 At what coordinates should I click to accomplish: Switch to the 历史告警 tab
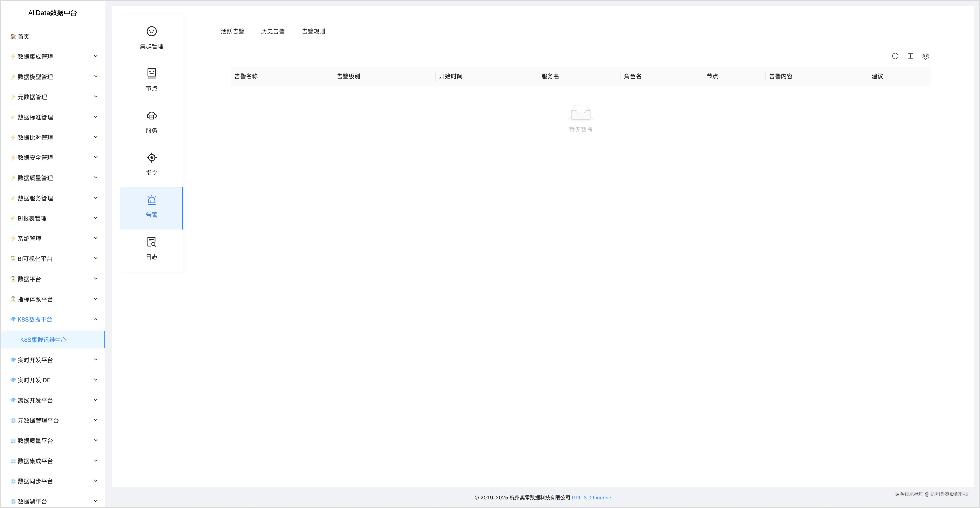(x=273, y=31)
